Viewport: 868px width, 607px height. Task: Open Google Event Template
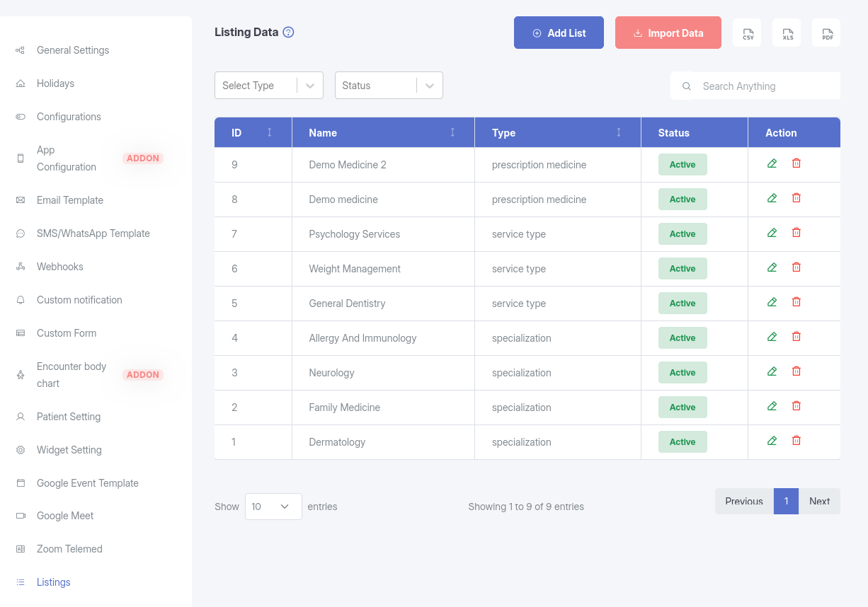(x=88, y=483)
